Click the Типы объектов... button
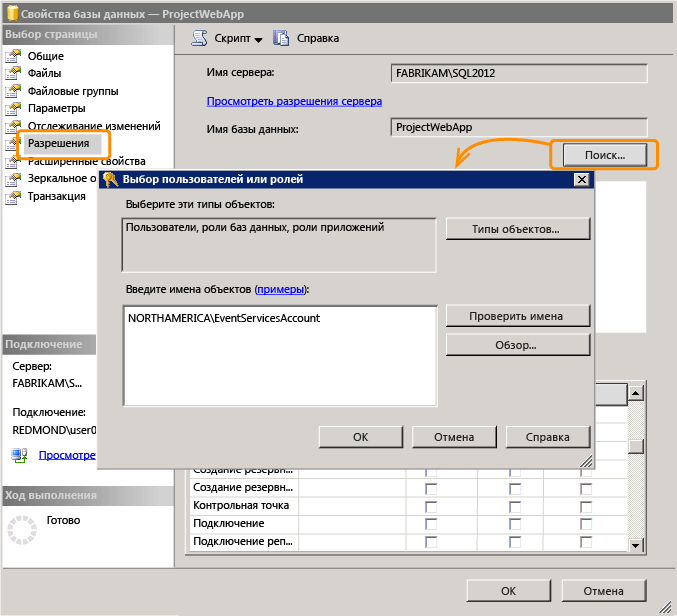This screenshot has height=616, width=677. tap(518, 229)
